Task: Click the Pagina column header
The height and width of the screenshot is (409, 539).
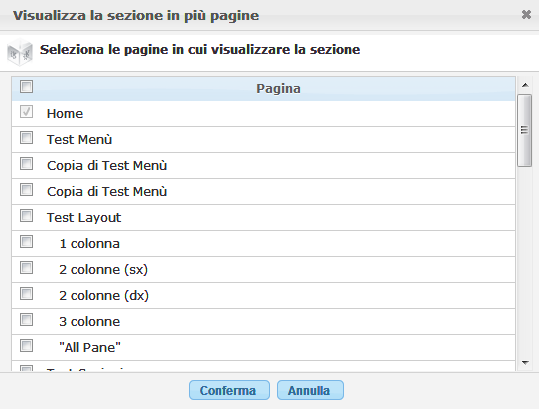Action: click(x=278, y=89)
